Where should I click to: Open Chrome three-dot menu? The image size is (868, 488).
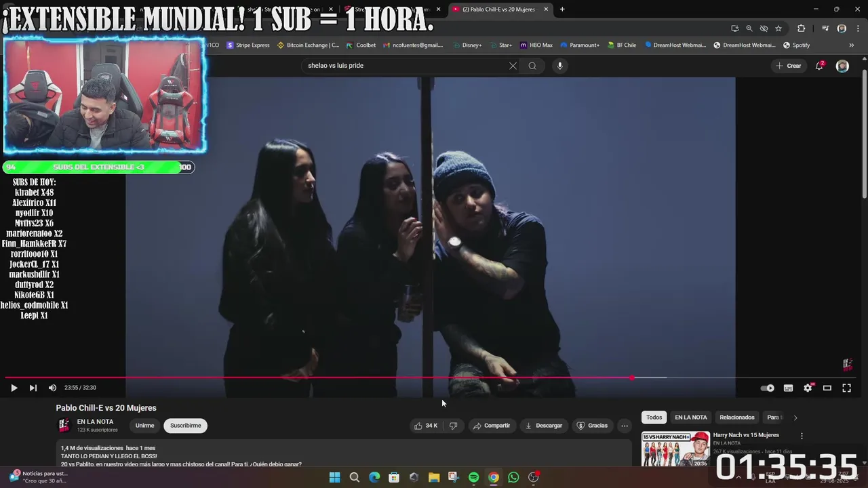857,28
